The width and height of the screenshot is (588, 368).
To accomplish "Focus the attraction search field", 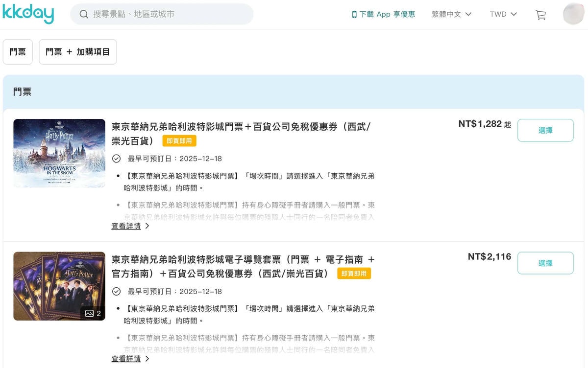I will (162, 14).
